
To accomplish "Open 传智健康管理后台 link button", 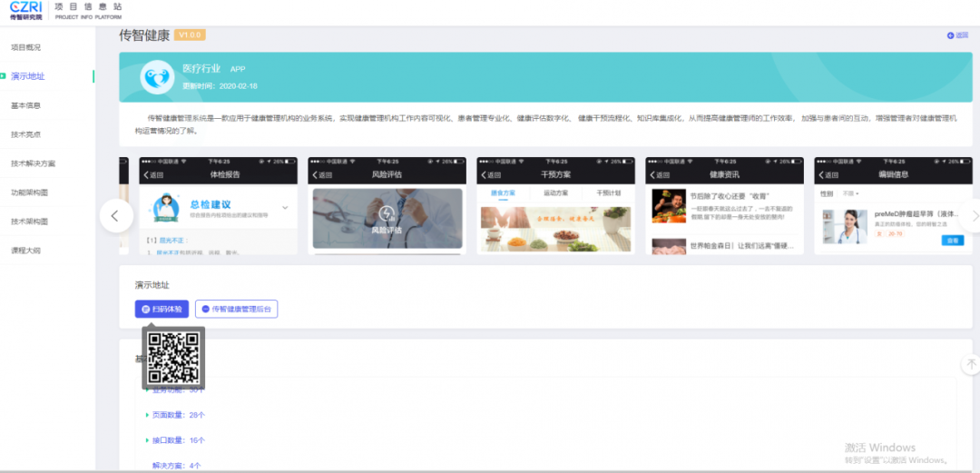I will [x=236, y=309].
